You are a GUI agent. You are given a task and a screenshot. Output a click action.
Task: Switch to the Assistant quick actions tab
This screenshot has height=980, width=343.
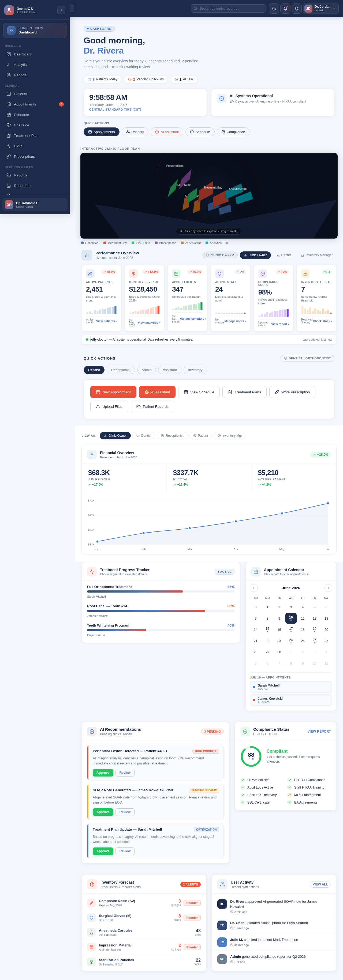pyautogui.click(x=170, y=370)
